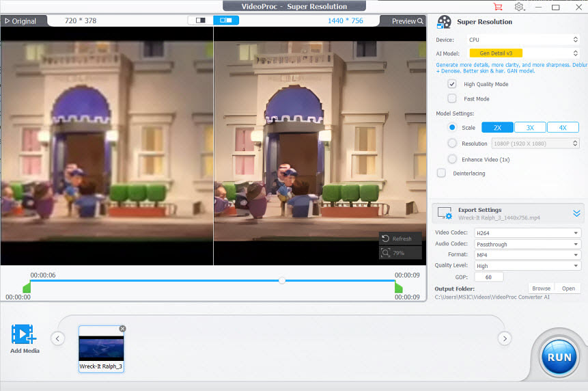Select Enhance Video (1x) radio button
588x391 pixels.
coord(452,159)
